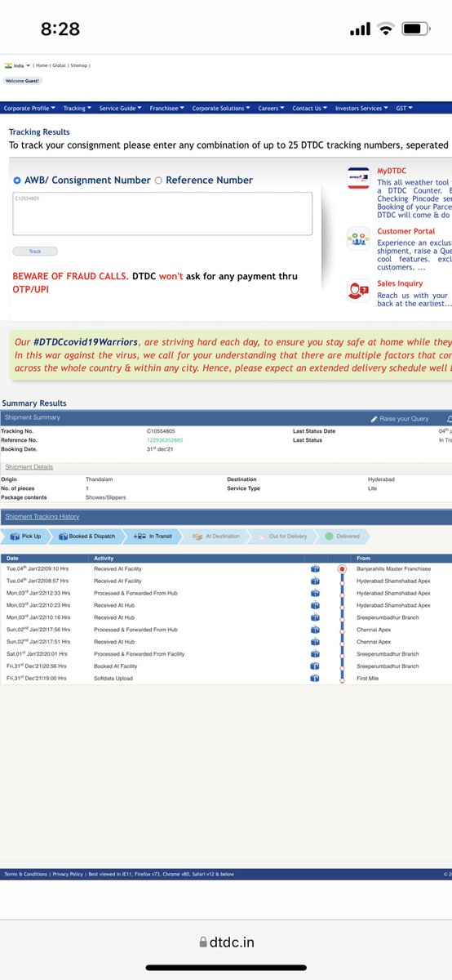Click parcel icon in the 12:33 Hrs row
Screen dimensions: 452x980
[x=315, y=593]
